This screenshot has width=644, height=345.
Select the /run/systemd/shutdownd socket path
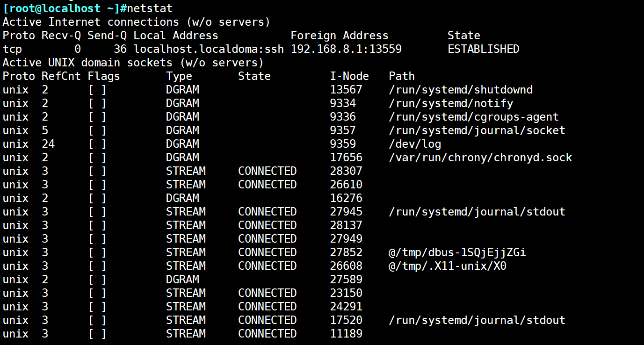461,90
